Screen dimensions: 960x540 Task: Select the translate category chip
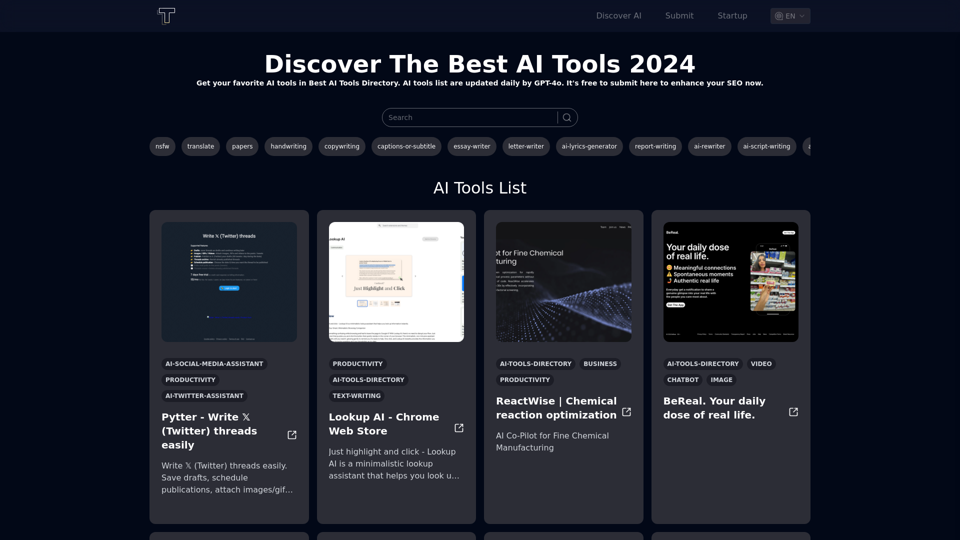(201, 146)
